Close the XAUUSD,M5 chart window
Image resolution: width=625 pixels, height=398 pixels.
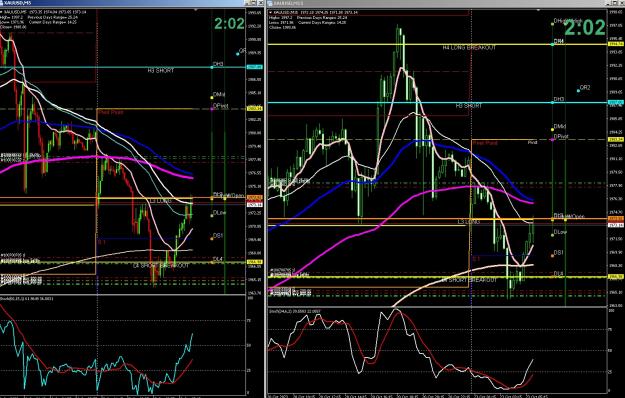260,3
